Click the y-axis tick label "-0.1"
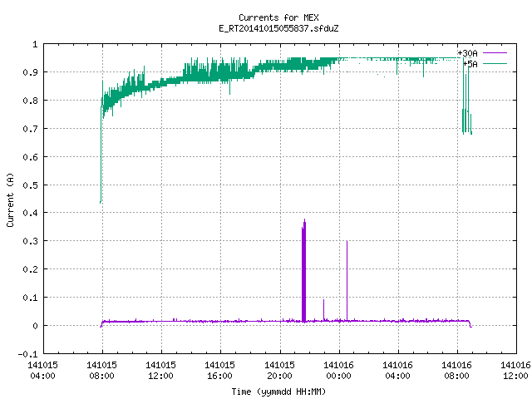 (27, 354)
